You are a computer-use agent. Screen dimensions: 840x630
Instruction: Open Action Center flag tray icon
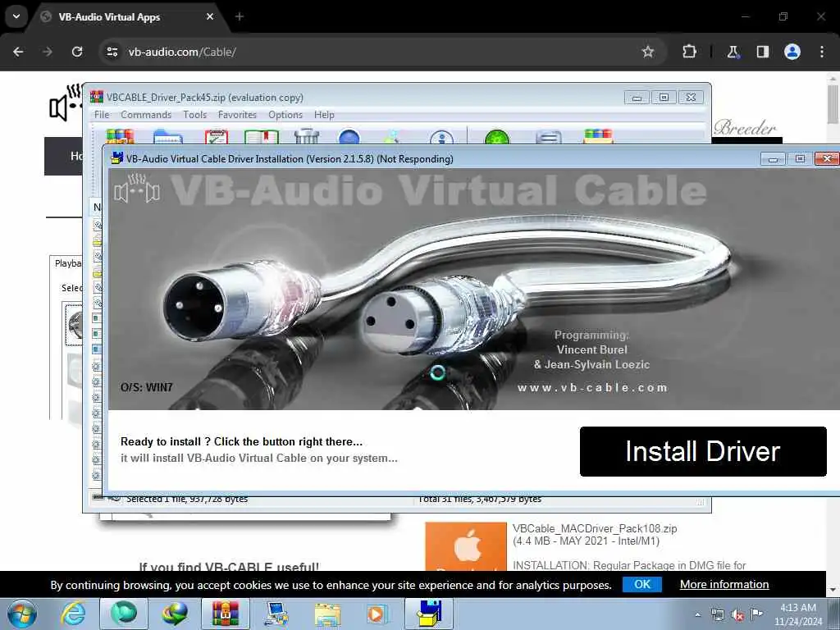point(756,614)
